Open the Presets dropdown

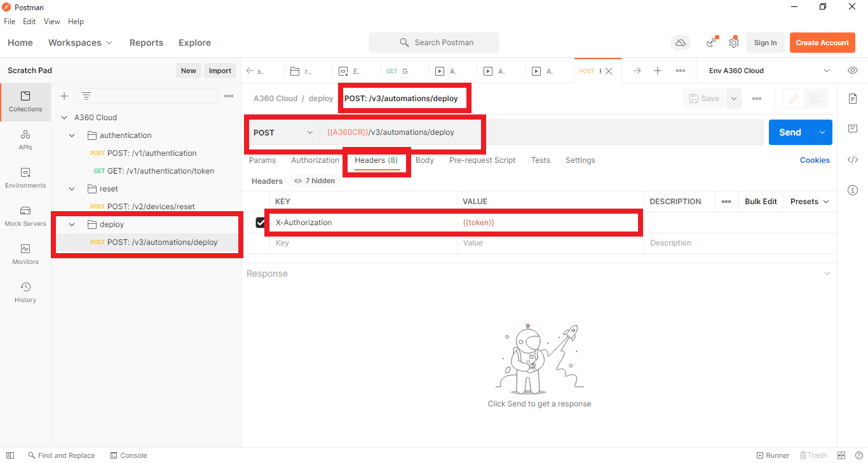click(810, 202)
